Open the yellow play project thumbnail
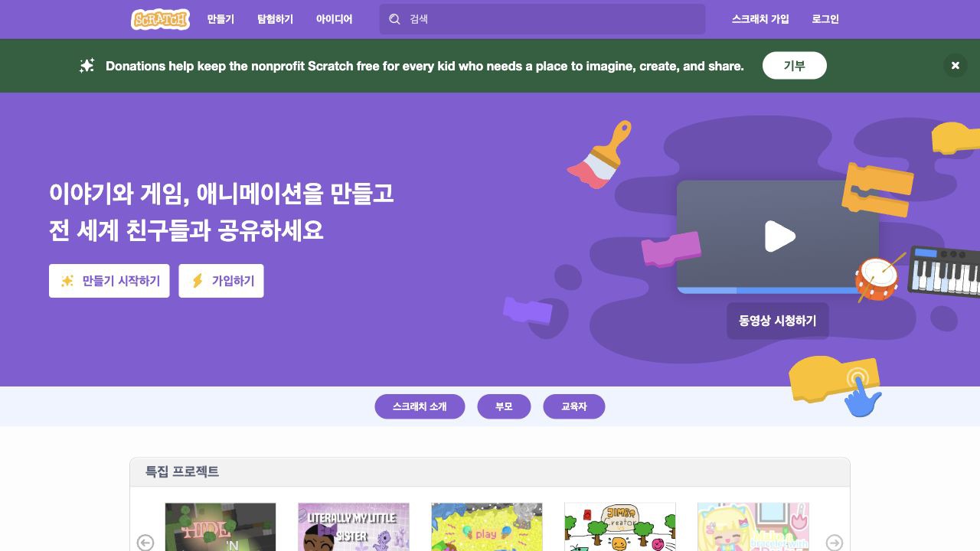Screen dimensions: 980x551 [x=487, y=527]
